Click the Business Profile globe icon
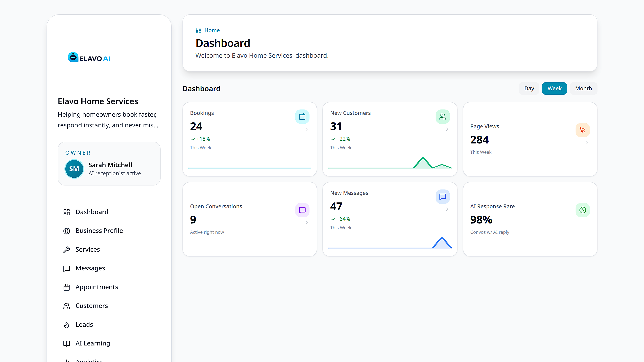The width and height of the screenshot is (644, 362). point(66,231)
